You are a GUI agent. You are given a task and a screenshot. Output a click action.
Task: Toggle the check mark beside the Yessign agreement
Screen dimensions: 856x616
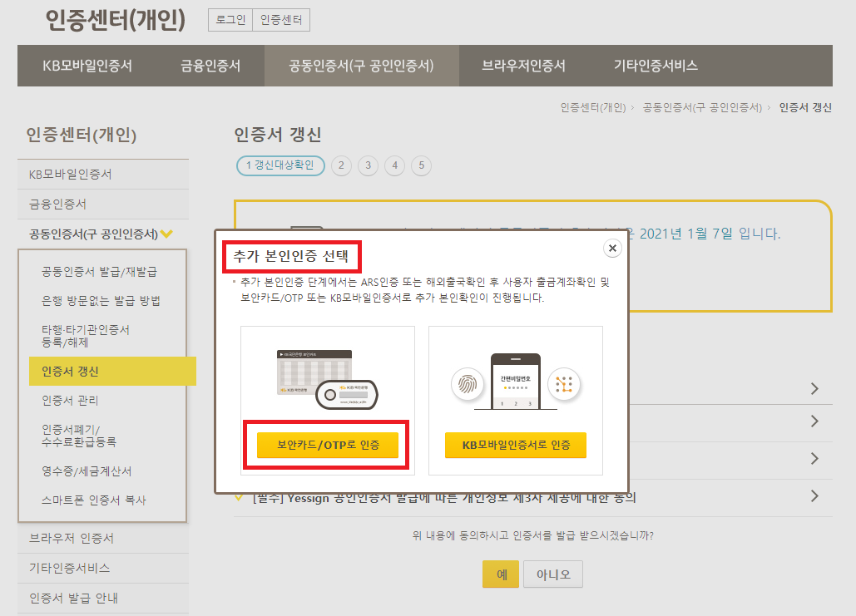point(239,498)
